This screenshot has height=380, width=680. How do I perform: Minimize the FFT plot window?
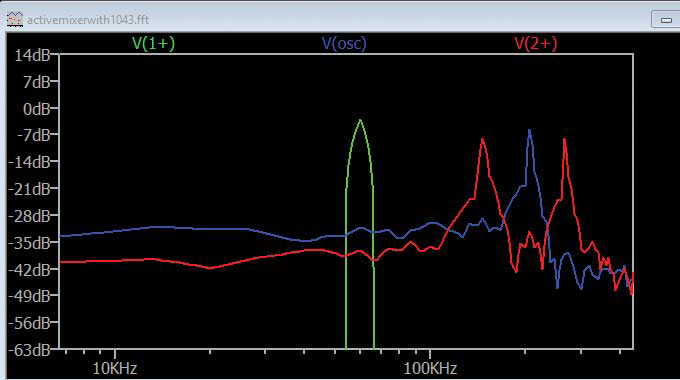[x=666, y=20]
